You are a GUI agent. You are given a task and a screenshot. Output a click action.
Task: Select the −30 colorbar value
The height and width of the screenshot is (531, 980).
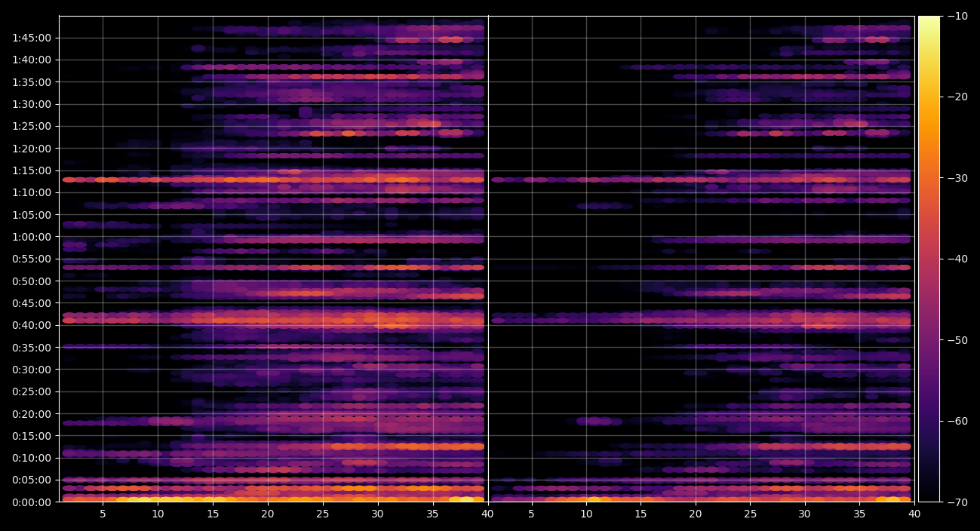click(957, 178)
